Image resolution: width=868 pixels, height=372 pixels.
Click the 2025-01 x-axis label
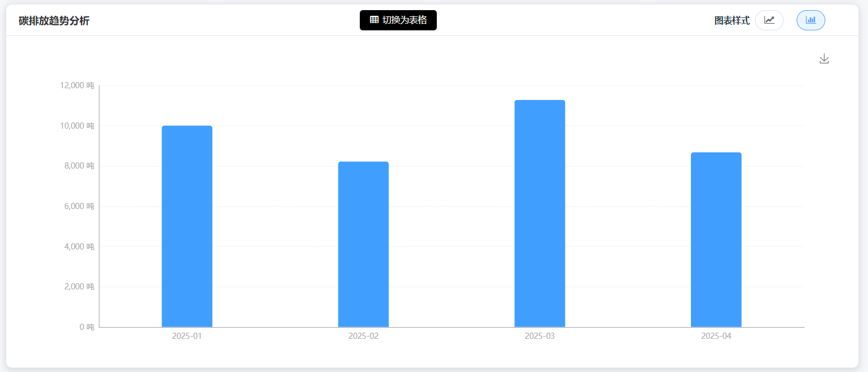coord(187,337)
